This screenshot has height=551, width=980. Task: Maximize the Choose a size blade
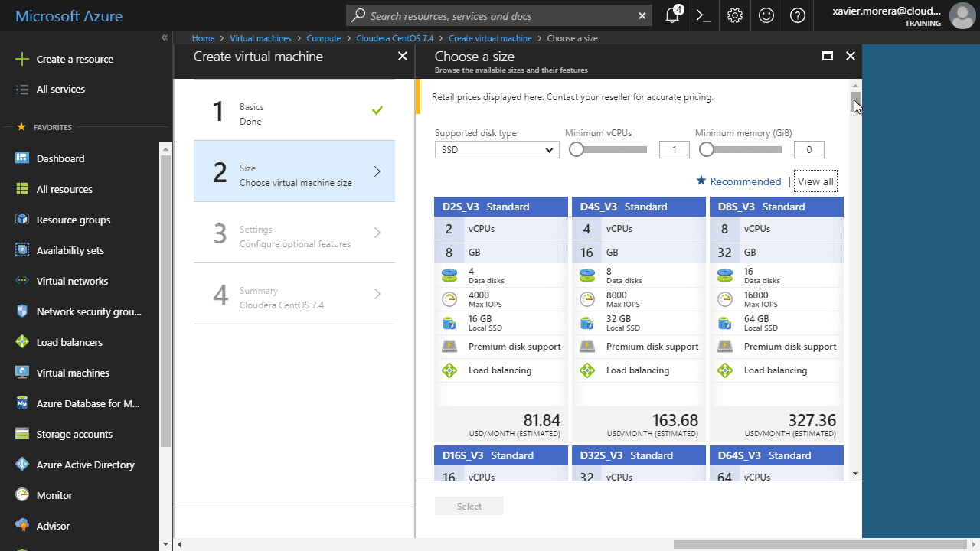coord(827,56)
